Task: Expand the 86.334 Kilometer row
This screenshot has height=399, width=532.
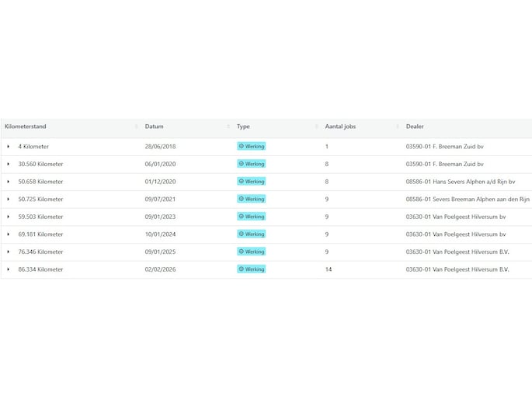Action: tap(9, 269)
